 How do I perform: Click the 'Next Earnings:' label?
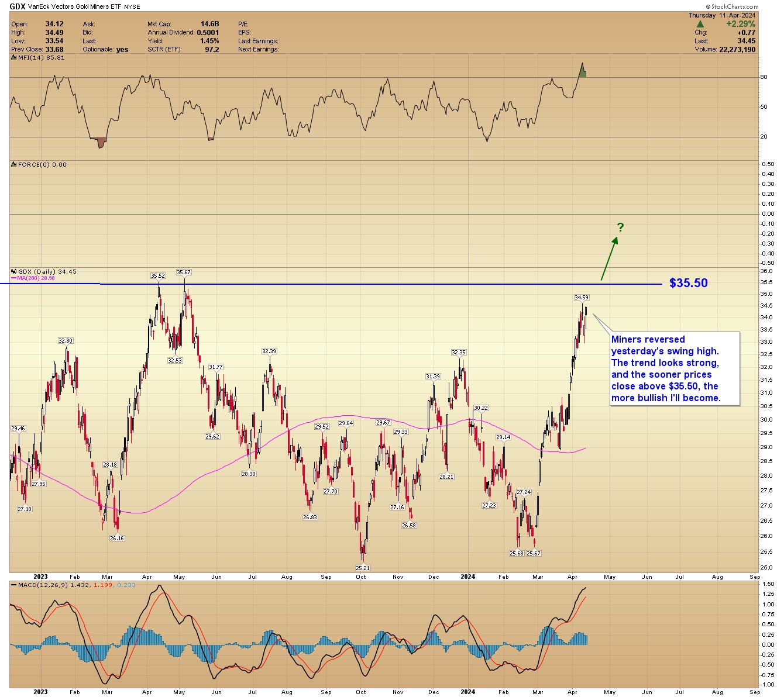[258, 49]
